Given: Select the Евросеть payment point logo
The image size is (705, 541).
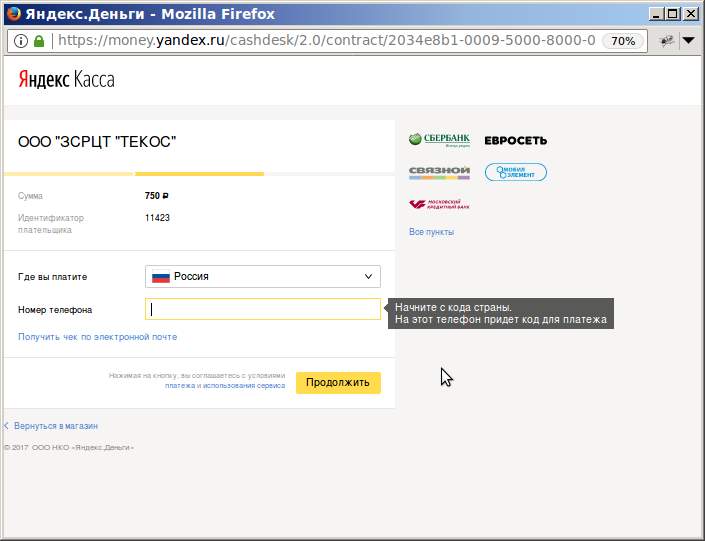Looking at the screenshot, I should tap(516, 141).
